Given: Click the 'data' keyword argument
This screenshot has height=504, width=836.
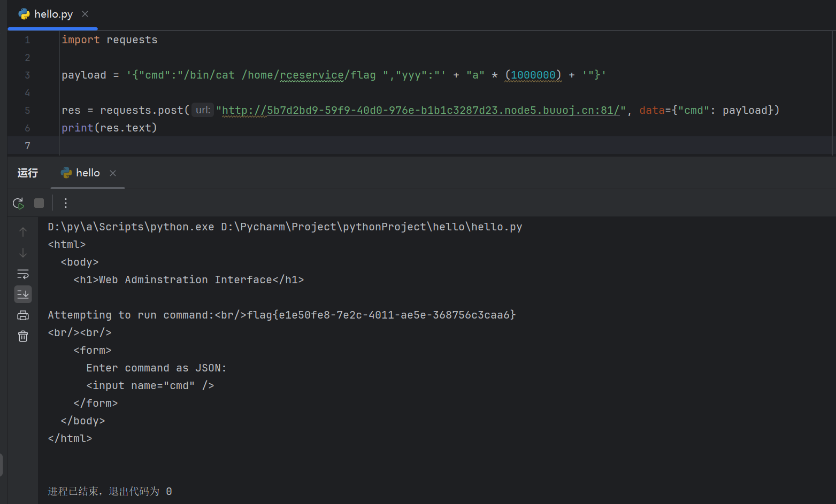Looking at the screenshot, I should pyautogui.click(x=652, y=110).
